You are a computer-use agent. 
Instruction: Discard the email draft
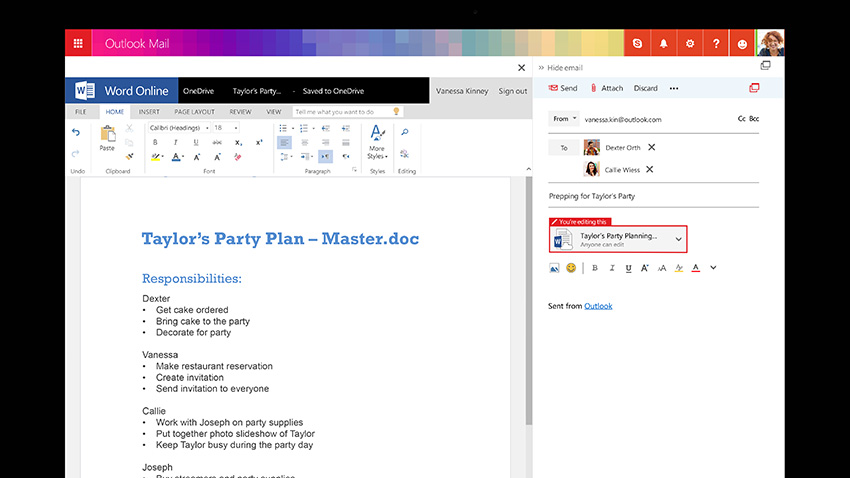pos(646,88)
